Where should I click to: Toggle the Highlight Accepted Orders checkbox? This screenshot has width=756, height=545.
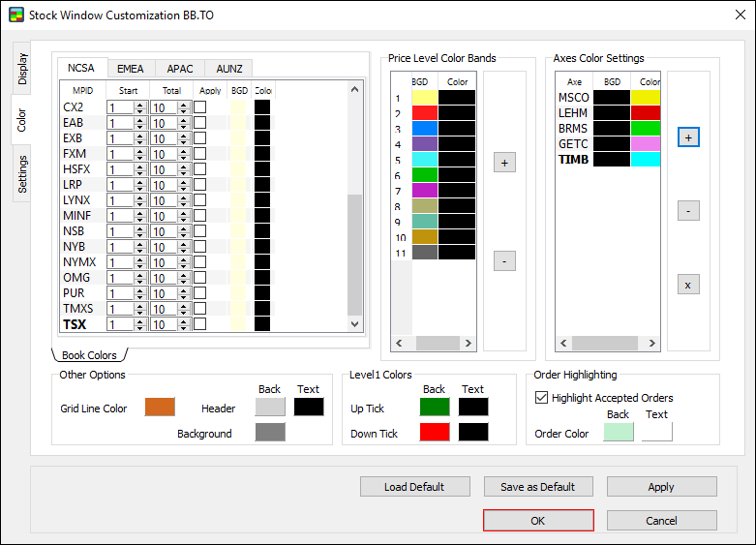pos(542,397)
